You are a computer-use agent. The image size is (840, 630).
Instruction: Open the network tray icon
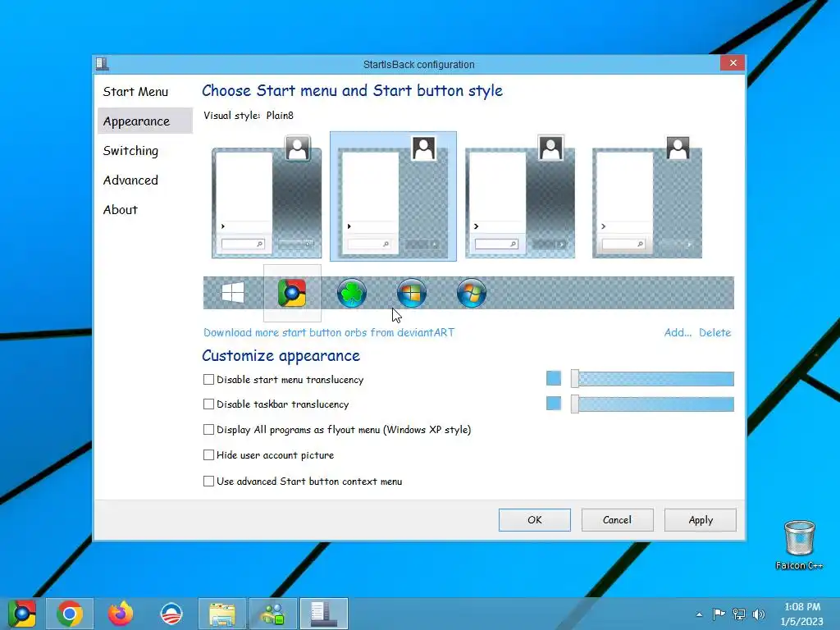(x=739, y=614)
